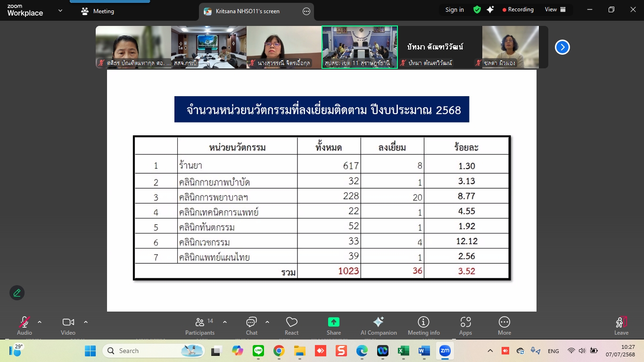Open the Zoom Workplace dropdown chevron
The image size is (644, 362).
pos(60,11)
